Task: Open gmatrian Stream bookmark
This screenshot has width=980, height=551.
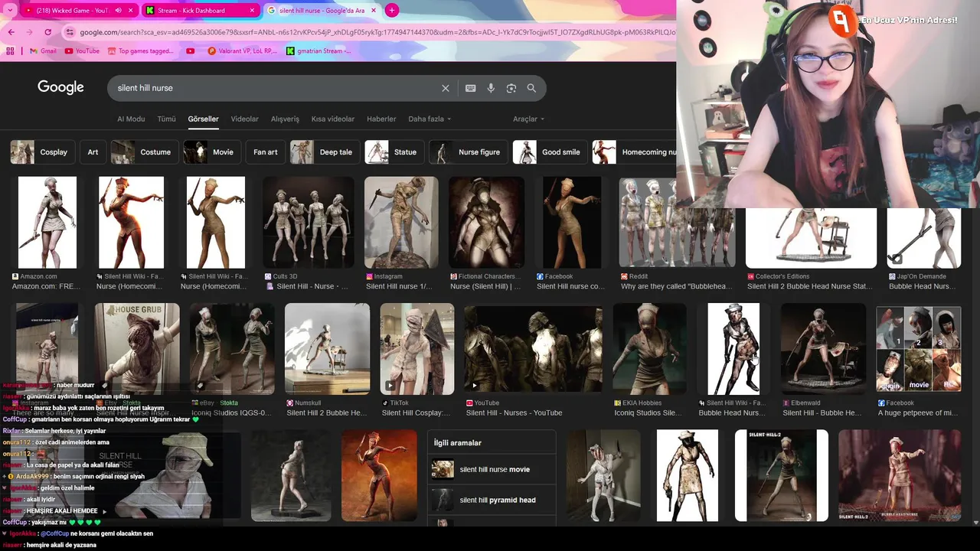Action: pyautogui.click(x=318, y=51)
